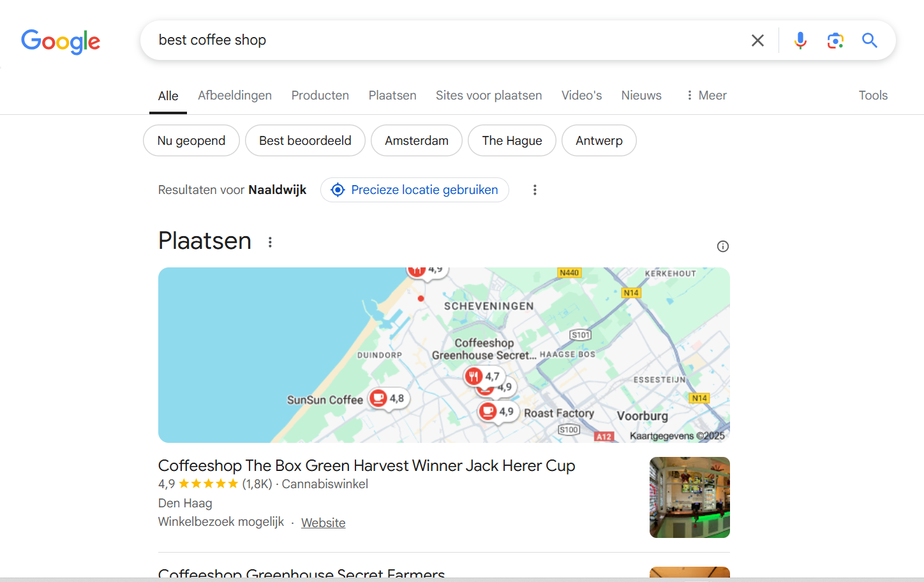Open the Website link for Coffeeshop The Box

323,522
